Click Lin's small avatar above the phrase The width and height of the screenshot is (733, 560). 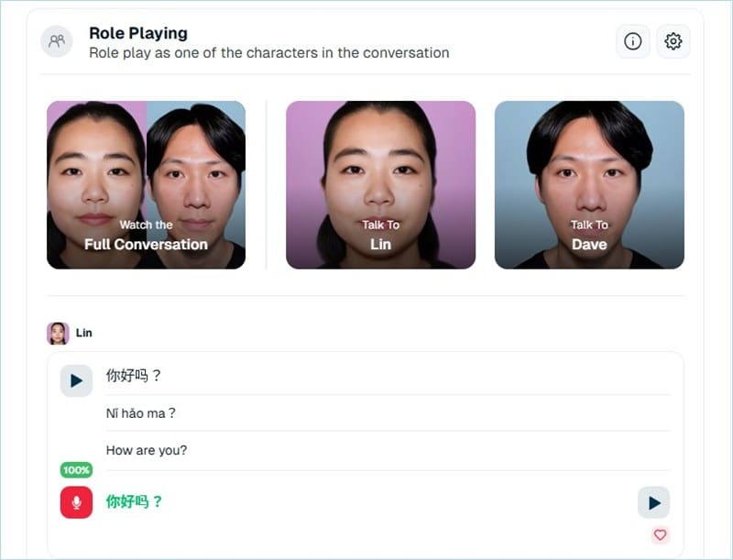(58, 333)
